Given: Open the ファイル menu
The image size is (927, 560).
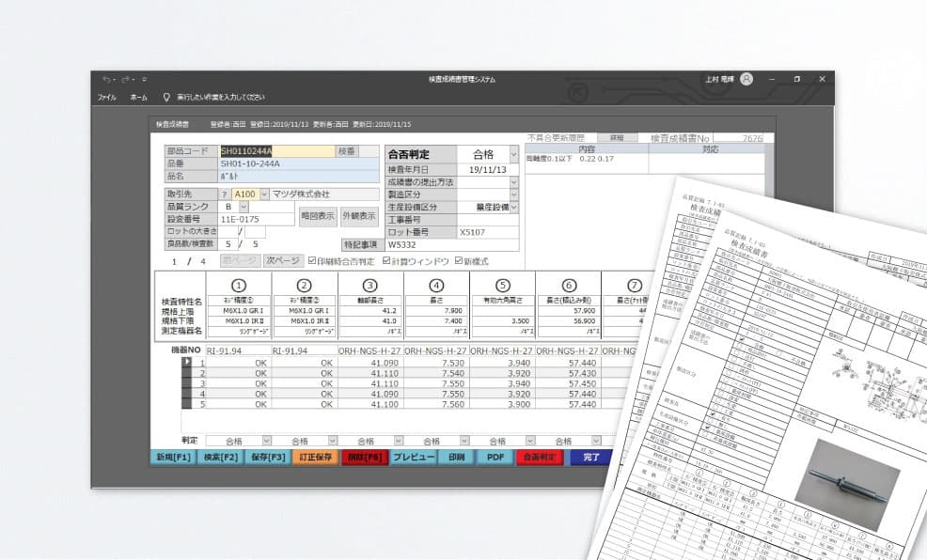Looking at the screenshot, I should tap(107, 97).
